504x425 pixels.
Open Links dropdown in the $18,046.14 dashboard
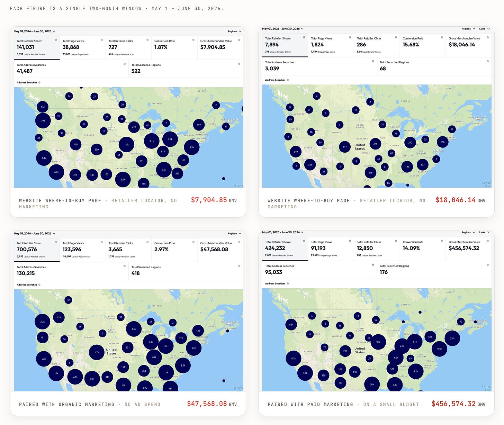[x=484, y=29]
